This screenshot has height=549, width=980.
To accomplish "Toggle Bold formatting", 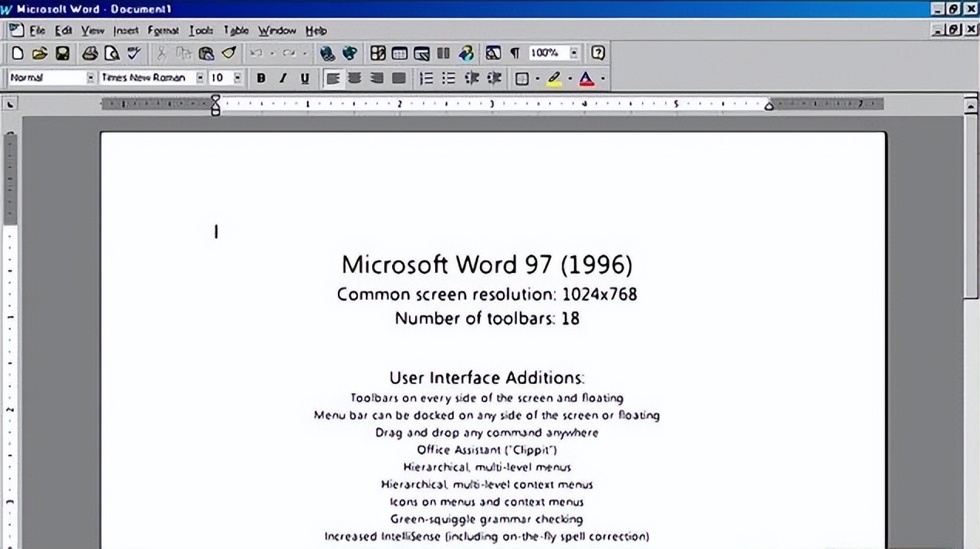I will click(261, 78).
